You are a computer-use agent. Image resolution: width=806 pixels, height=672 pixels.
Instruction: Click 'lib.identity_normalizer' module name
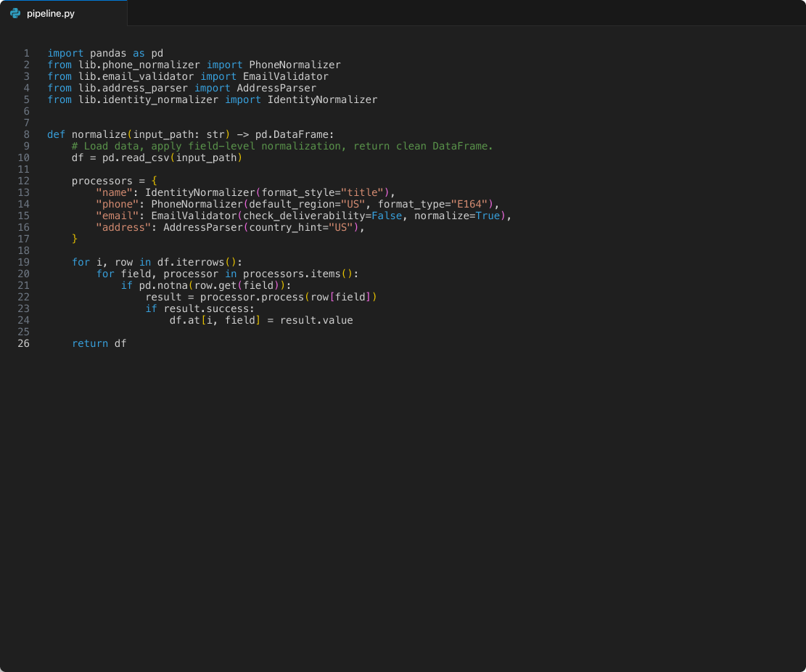(148, 99)
